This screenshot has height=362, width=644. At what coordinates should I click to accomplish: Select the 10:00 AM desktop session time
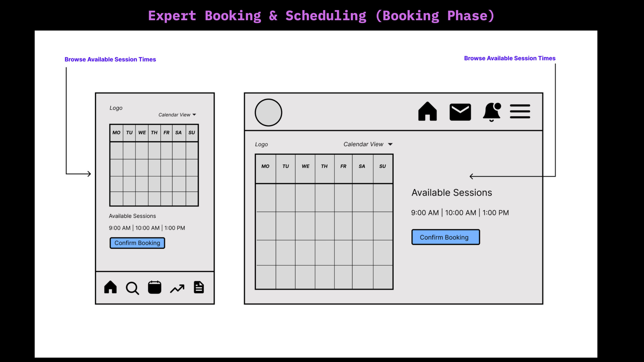coord(461,213)
